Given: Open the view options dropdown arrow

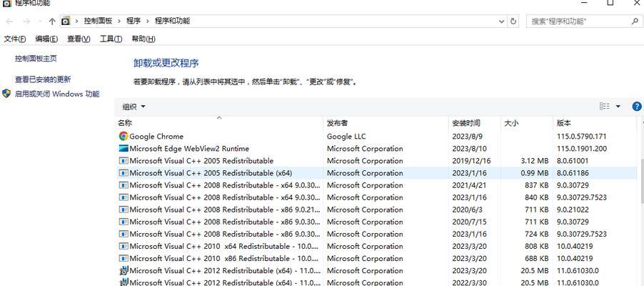Looking at the screenshot, I should [x=618, y=107].
